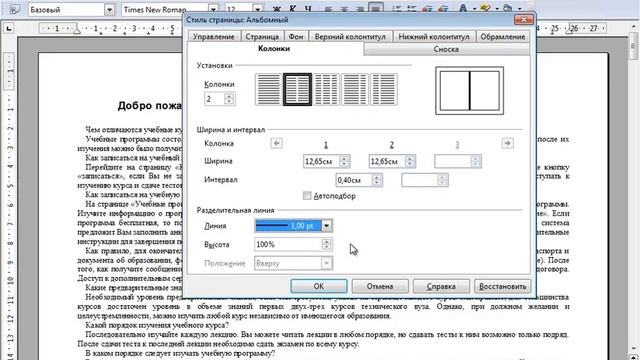The height and width of the screenshot is (360, 640).
Task: Toggle italic formatting (К)
Action: tap(293, 9)
